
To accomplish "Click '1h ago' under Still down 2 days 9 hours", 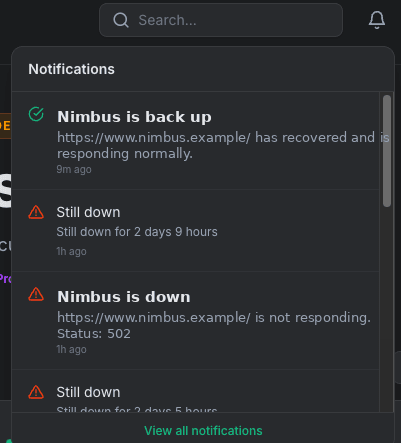I will click(x=71, y=251).
